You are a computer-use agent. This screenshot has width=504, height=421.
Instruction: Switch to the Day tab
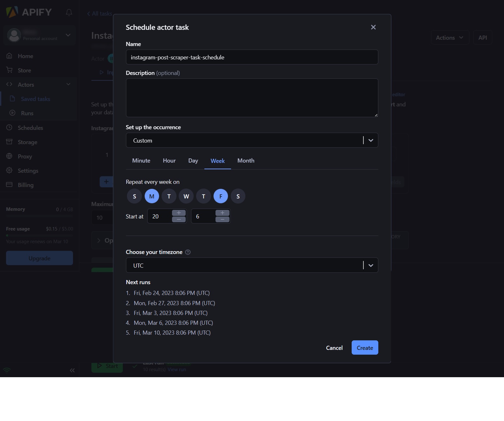[x=193, y=161]
